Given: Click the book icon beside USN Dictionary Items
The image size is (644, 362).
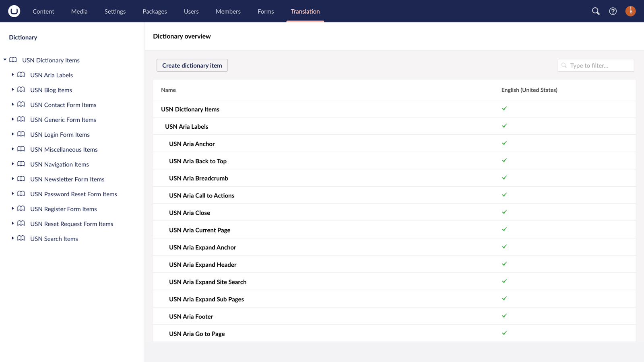Looking at the screenshot, I should pos(13,60).
